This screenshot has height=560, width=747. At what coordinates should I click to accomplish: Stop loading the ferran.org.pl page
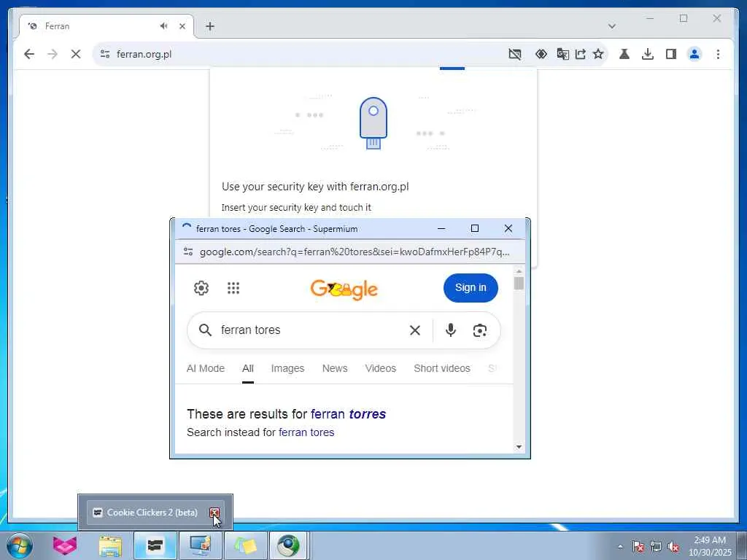[76, 54]
